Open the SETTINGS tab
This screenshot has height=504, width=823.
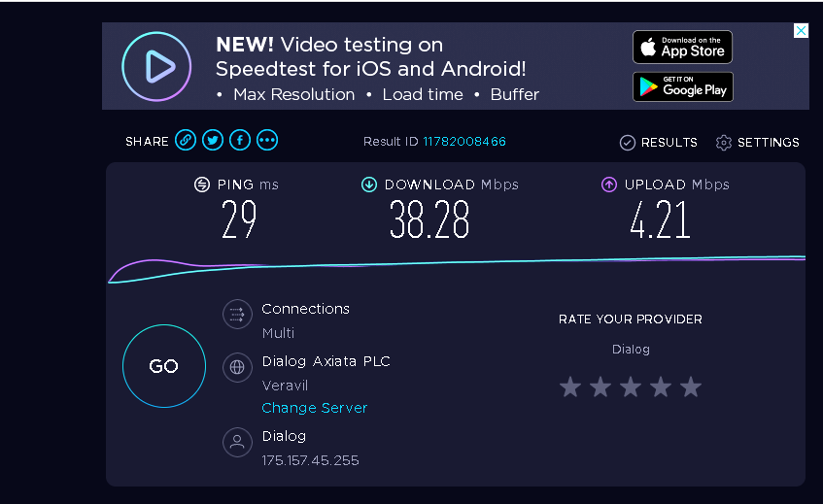click(757, 142)
